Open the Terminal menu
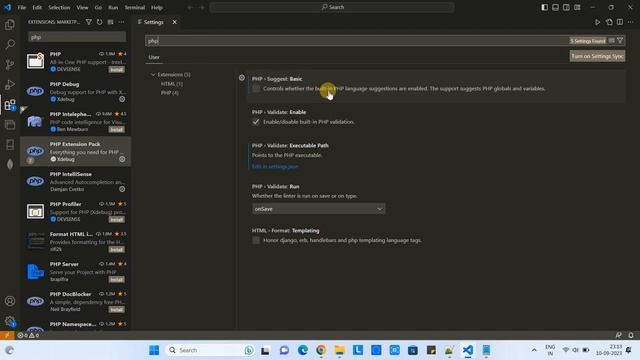This screenshot has width=640, height=360. (x=135, y=7)
